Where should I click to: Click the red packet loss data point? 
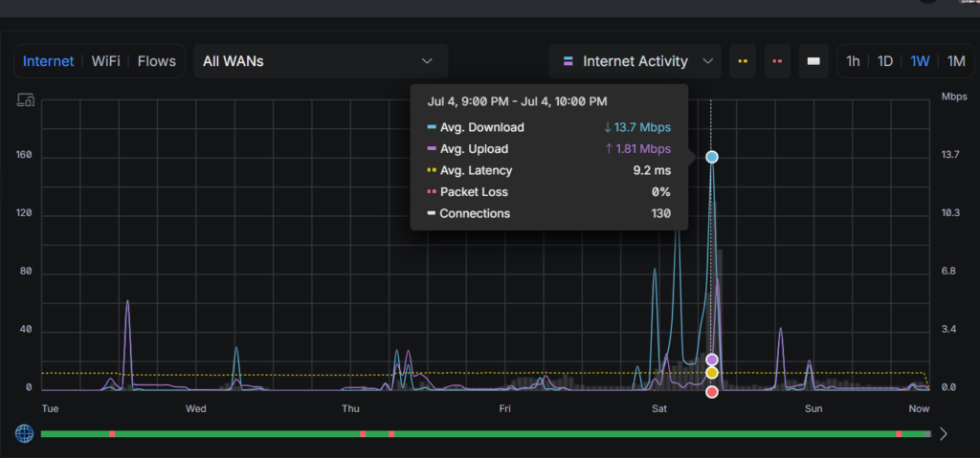point(712,392)
